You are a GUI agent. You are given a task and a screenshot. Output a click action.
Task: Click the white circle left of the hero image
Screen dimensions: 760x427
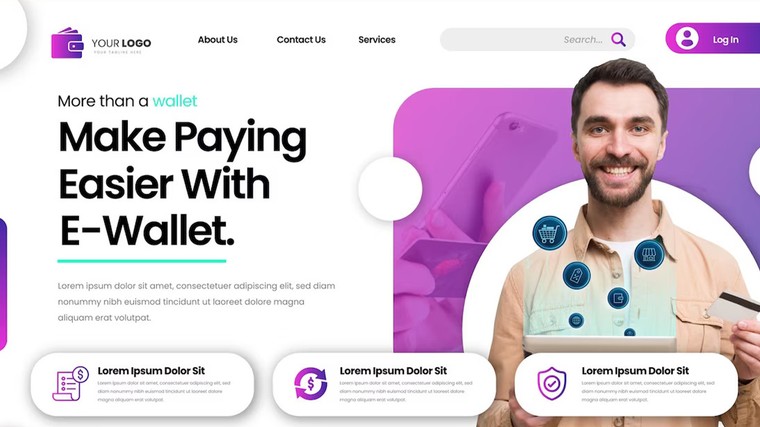pyautogui.click(x=390, y=189)
